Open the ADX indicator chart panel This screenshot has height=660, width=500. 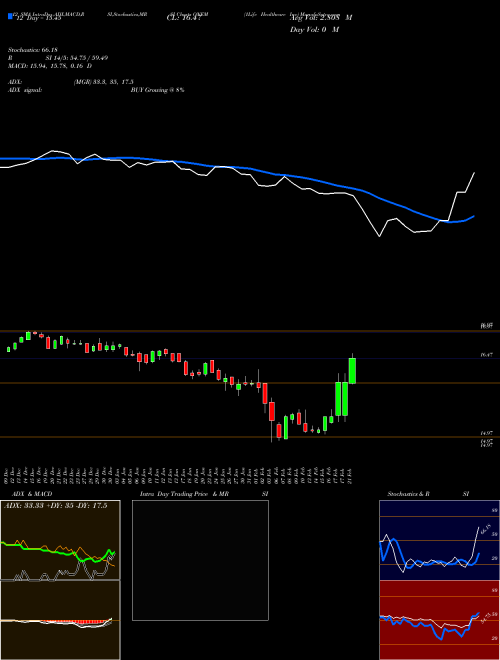[60, 540]
